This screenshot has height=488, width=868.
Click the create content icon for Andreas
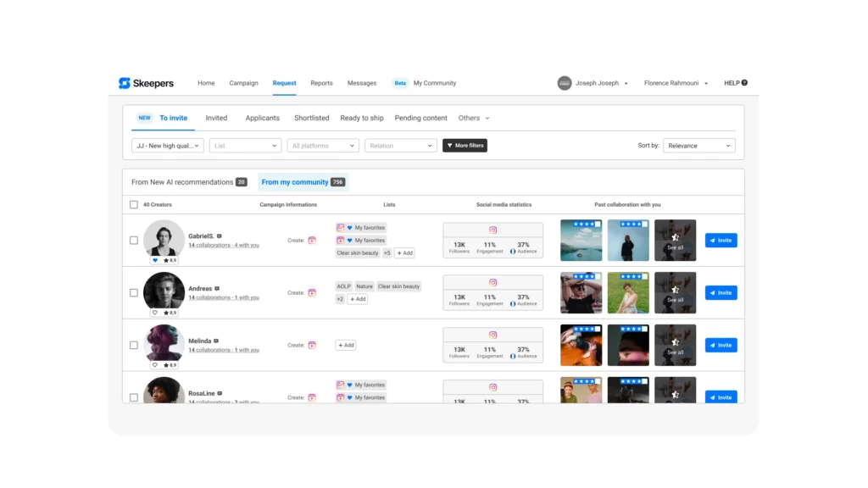click(312, 292)
